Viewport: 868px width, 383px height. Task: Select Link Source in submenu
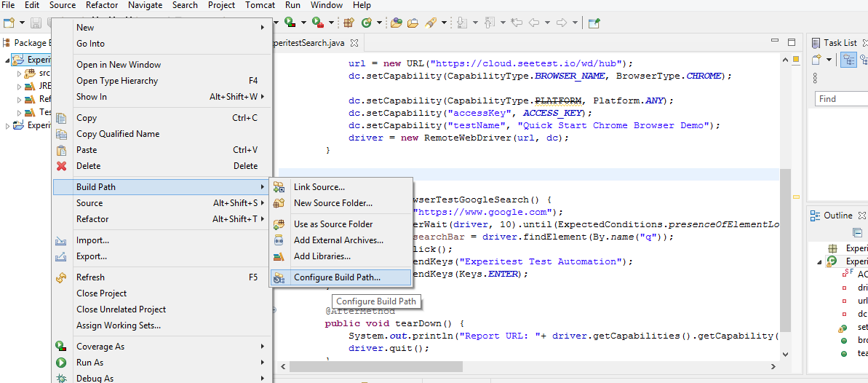tap(341, 187)
